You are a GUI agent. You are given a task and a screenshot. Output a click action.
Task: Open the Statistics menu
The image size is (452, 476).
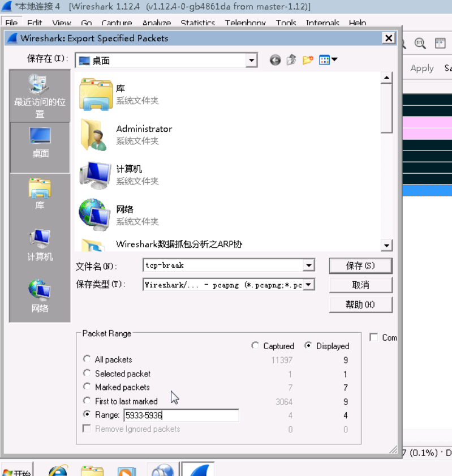click(x=198, y=23)
